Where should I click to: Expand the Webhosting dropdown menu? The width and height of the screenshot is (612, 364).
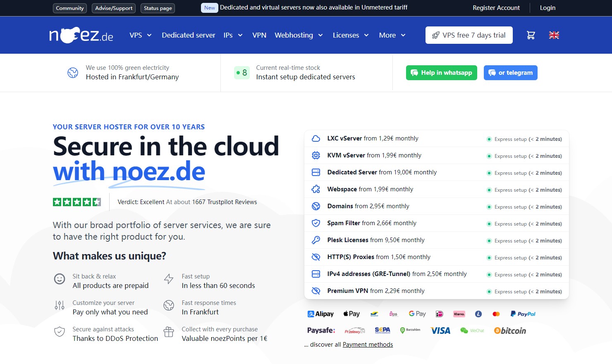(x=299, y=35)
